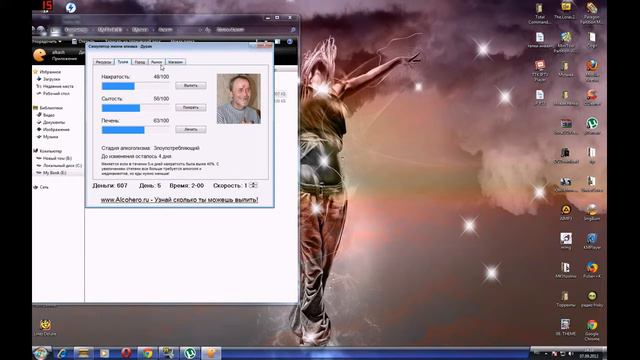Viewport: 640px width, 360px height.
Task: Open the MiniTool Partition desktop shortcut
Action: point(566,42)
